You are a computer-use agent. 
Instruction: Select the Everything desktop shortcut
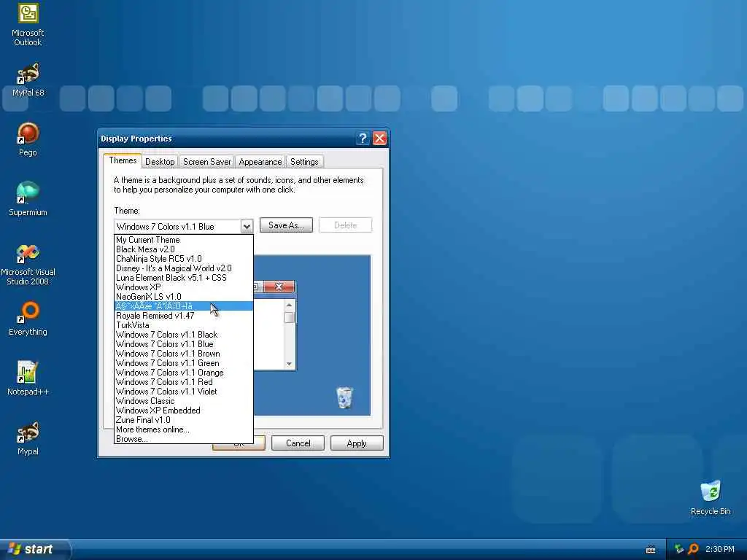point(28,319)
